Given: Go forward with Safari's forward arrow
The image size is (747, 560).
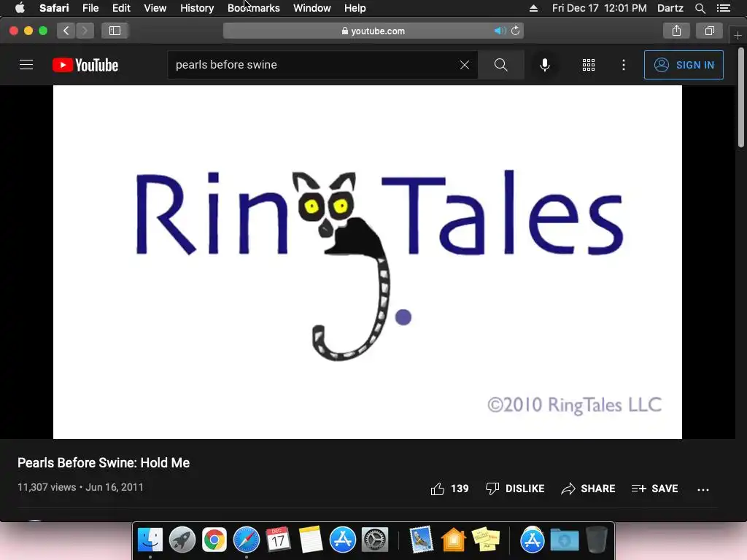Looking at the screenshot, I should (85, 31).
